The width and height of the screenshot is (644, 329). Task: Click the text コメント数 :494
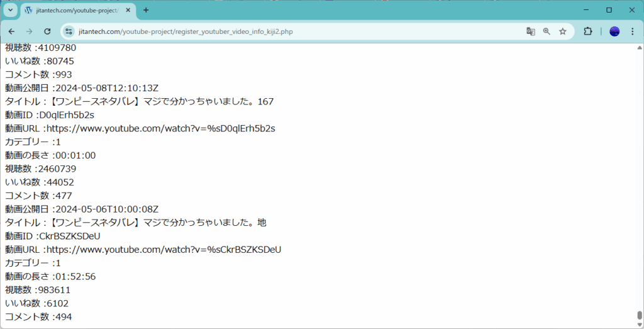(38, 316)
